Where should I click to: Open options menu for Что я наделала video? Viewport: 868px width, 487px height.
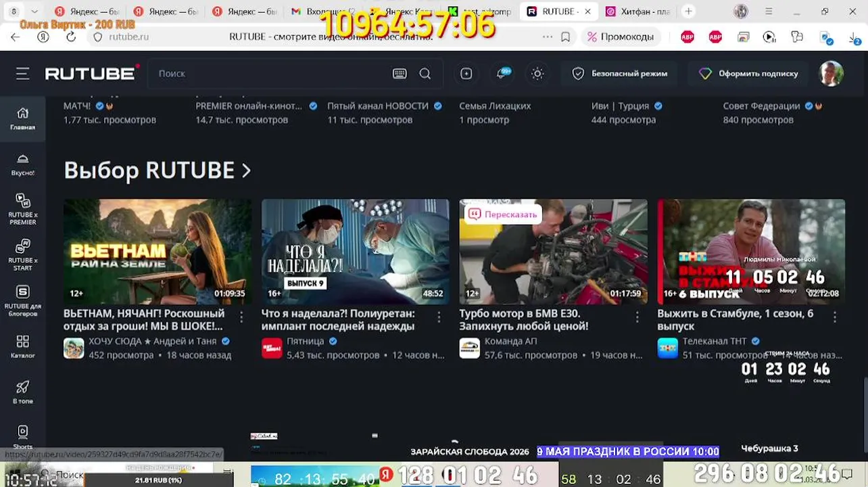pyautogui.click(x=439, y=317)
